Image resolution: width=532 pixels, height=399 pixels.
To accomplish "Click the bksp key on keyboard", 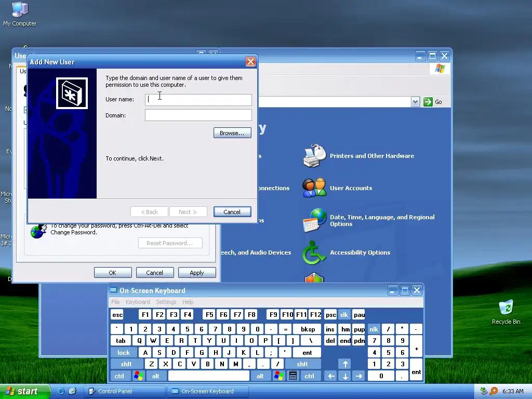I will click(308, 329).
